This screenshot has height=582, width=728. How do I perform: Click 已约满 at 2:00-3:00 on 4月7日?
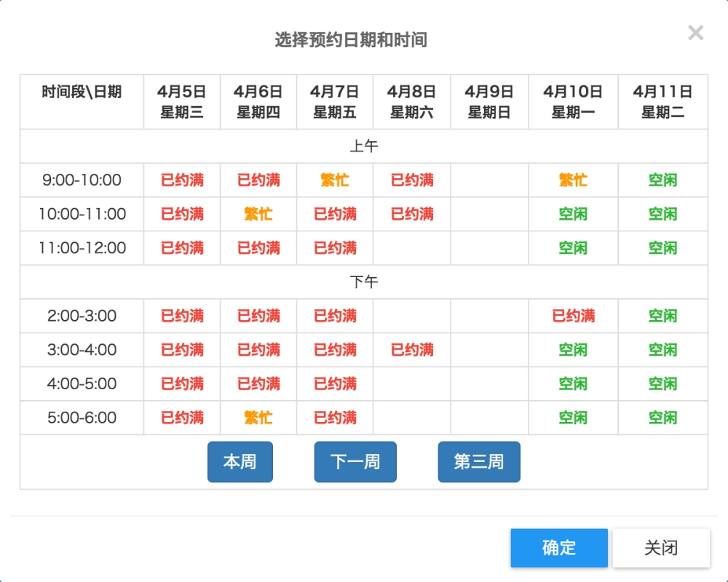[x=335, y=316]
